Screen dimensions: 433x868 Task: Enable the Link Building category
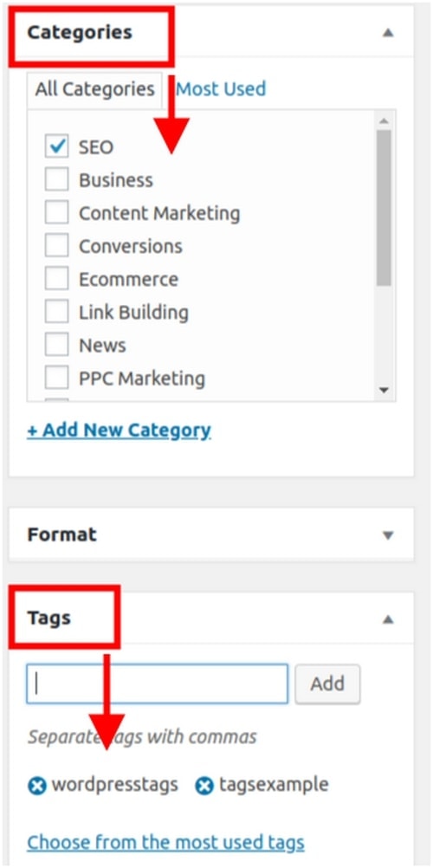56,312
